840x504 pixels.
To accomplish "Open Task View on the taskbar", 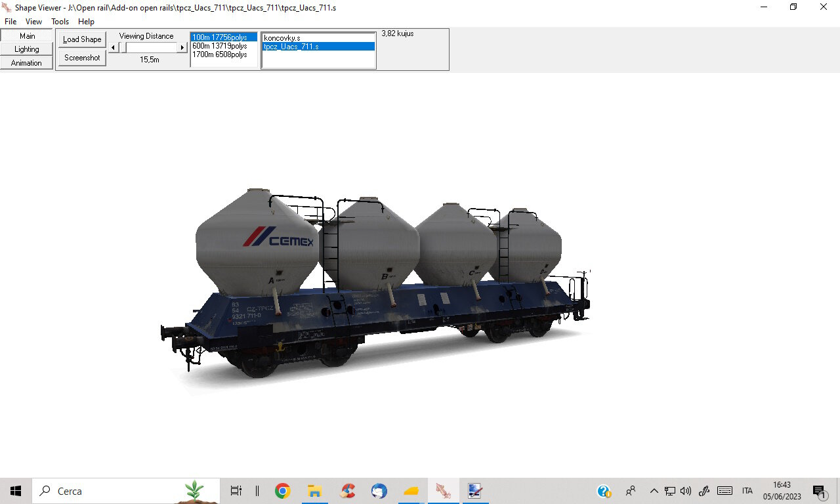I will pyautogui.click(x=236, y=491).
